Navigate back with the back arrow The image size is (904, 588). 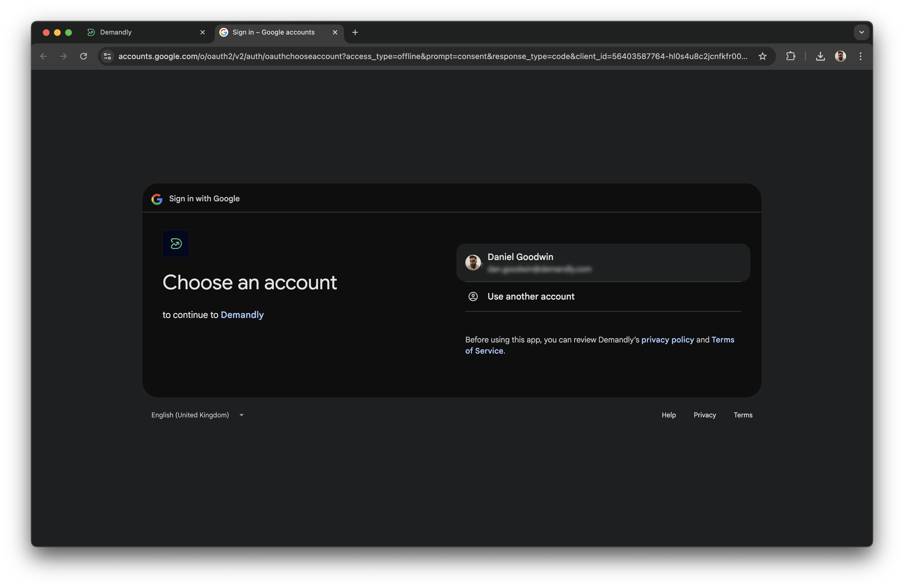43,56
